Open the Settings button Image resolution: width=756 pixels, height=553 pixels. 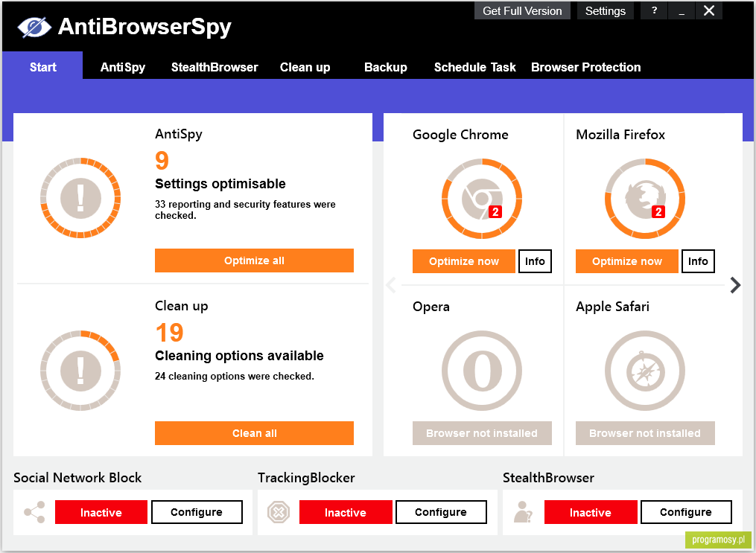pyautogui.click(x=605, y=10)
